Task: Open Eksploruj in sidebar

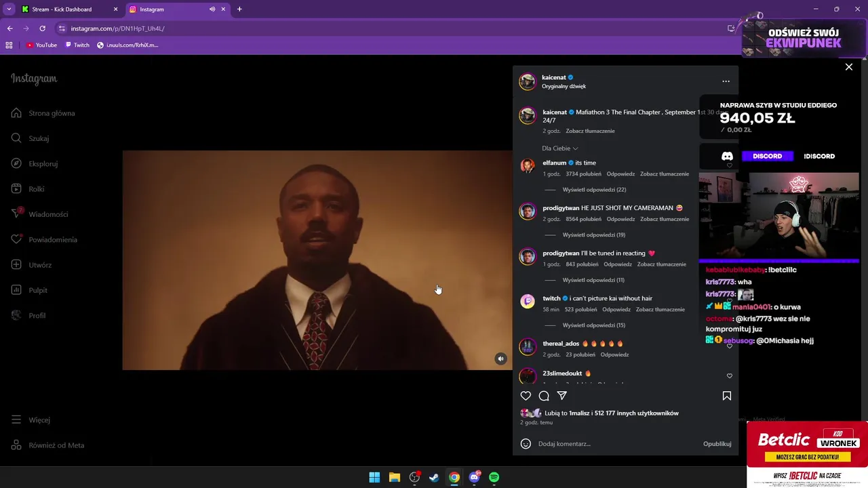Action: (35, 163)
